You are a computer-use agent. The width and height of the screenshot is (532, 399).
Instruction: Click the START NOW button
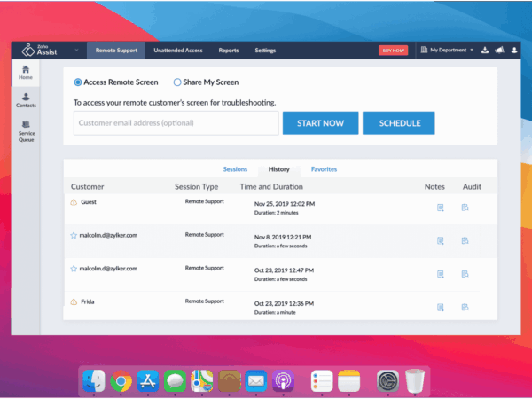pos(320,123)
